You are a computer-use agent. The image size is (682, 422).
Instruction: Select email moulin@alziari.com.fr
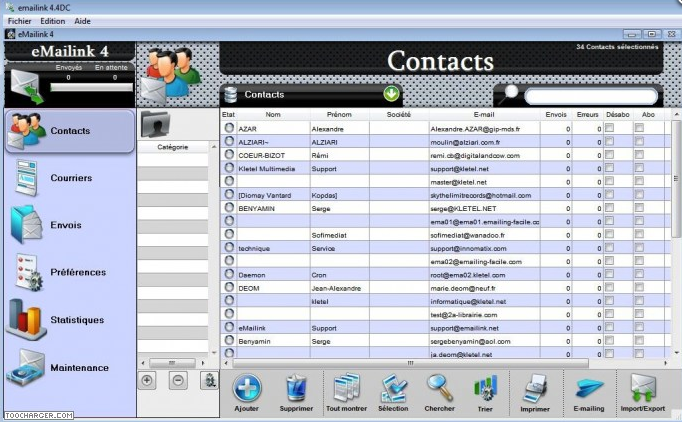coord(465,142)
